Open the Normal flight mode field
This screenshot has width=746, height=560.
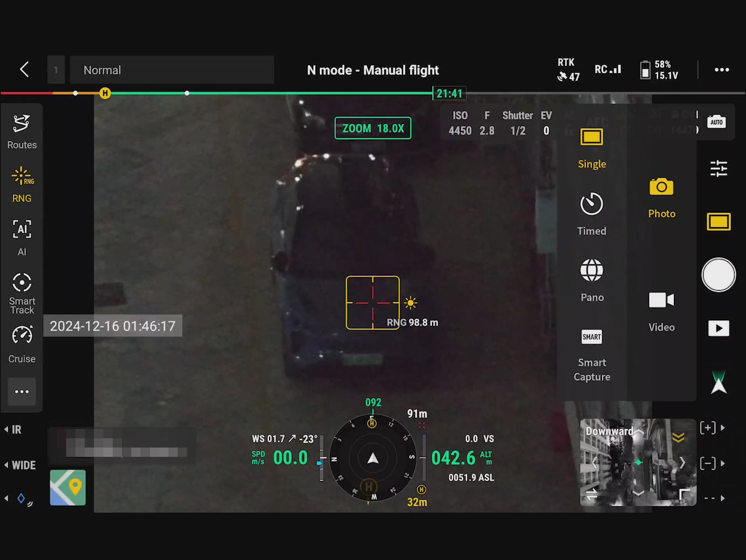[x=172, y=70]
